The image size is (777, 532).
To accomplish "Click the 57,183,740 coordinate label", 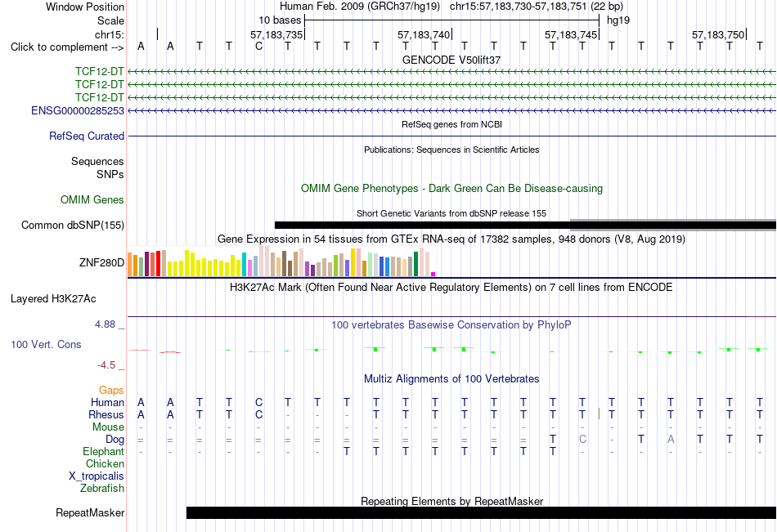I will click(424, 34).
